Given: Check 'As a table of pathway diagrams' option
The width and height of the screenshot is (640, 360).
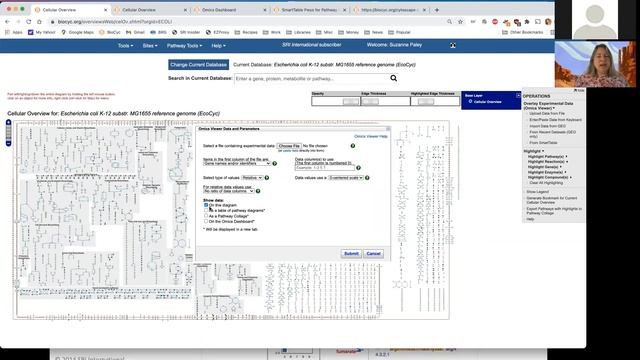Looking at the screenshot, I should pos(206,210).
